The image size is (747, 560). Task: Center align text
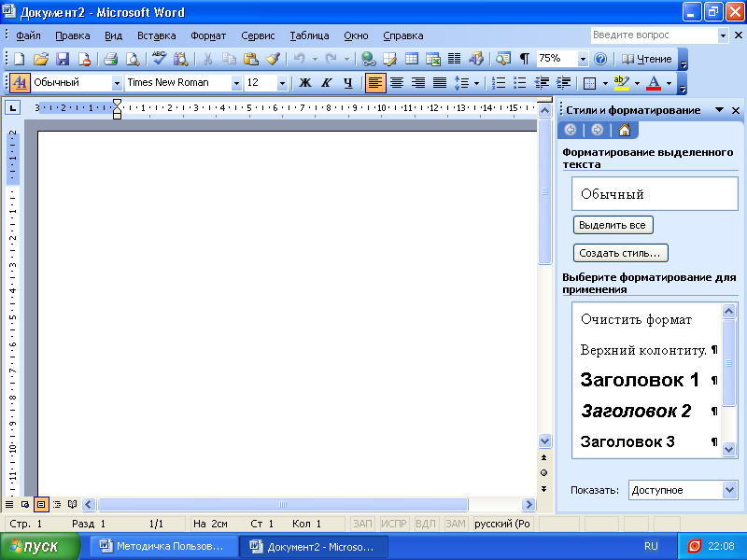tap(397, 83)
